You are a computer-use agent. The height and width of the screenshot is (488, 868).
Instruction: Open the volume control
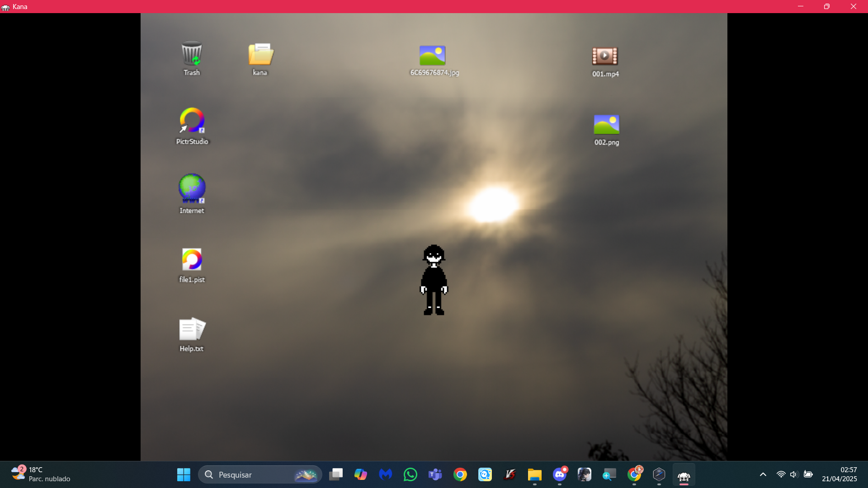pos(794,474)
